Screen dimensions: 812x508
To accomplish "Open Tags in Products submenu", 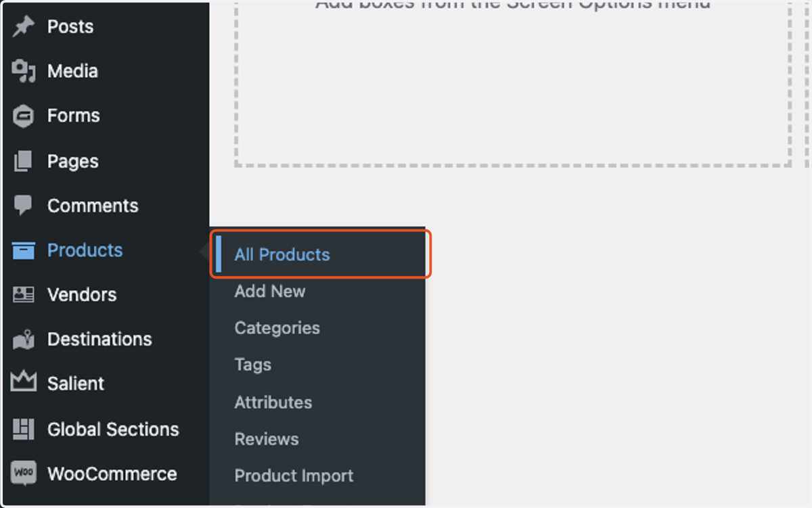I will (x=253, y=365).
